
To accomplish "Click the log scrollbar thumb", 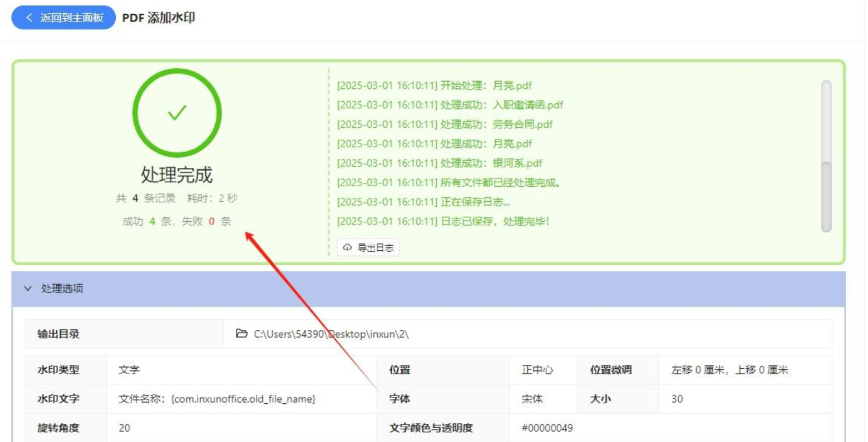I will coord(826,197).
